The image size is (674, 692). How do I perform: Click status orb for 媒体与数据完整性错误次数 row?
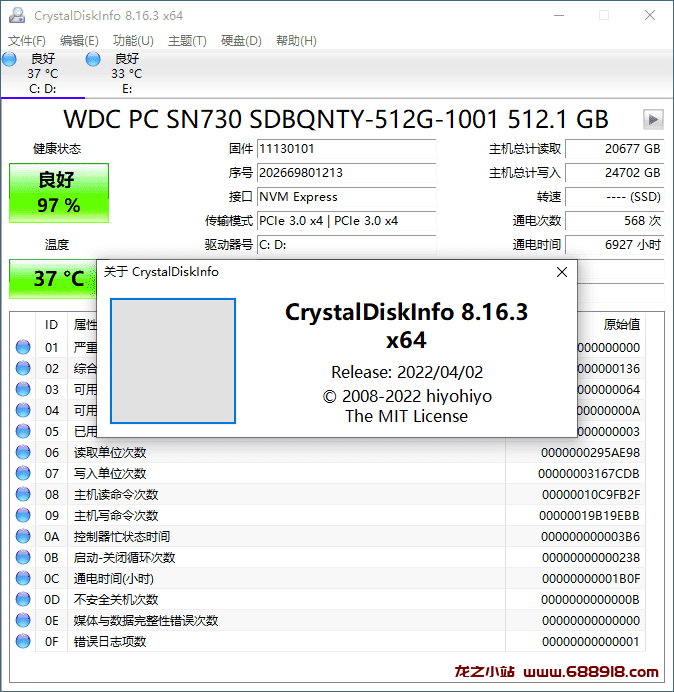(x=23, y=621)
